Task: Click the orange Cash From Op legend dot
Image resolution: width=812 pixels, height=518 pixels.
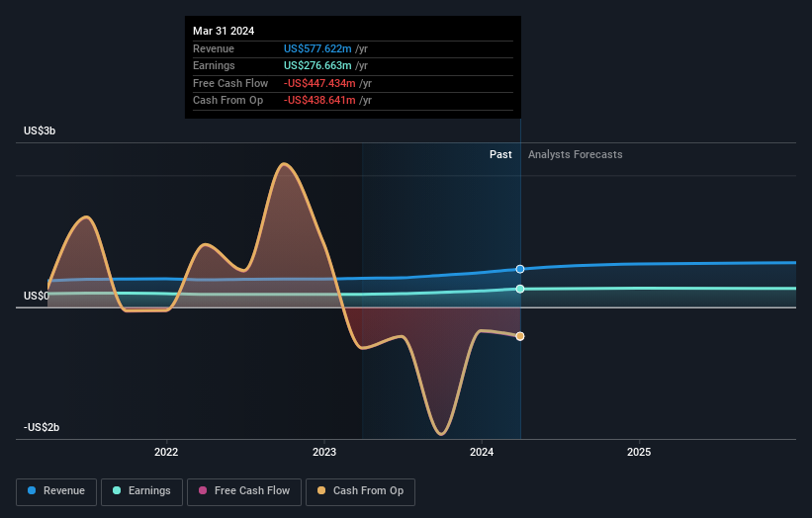Action: coord(321,490)
